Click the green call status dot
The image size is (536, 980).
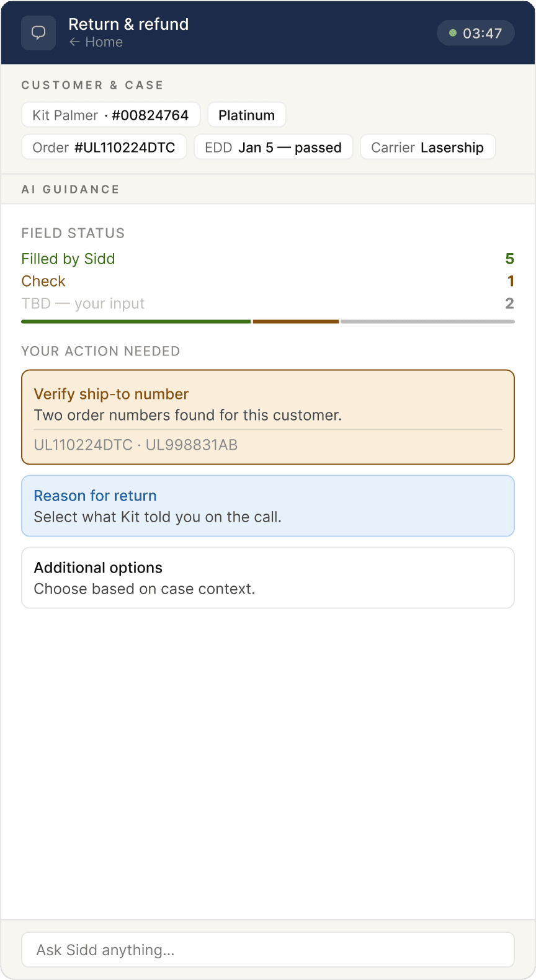[x=453, y=33]
